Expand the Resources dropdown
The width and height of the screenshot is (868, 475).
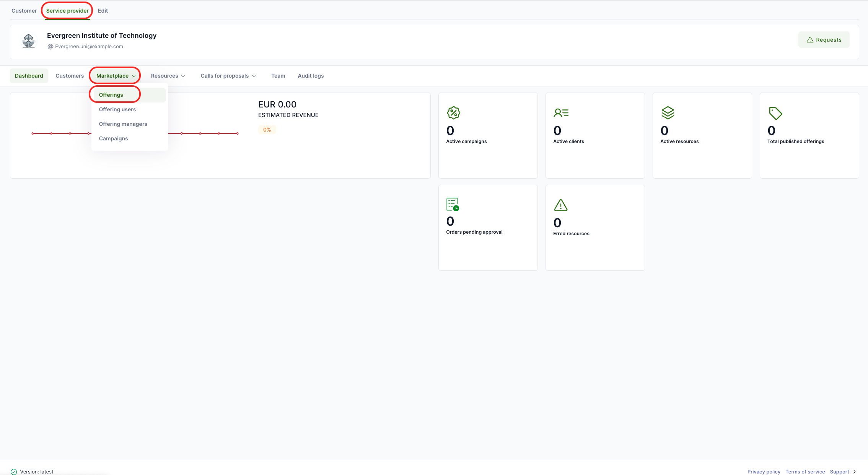click(168, 76)
